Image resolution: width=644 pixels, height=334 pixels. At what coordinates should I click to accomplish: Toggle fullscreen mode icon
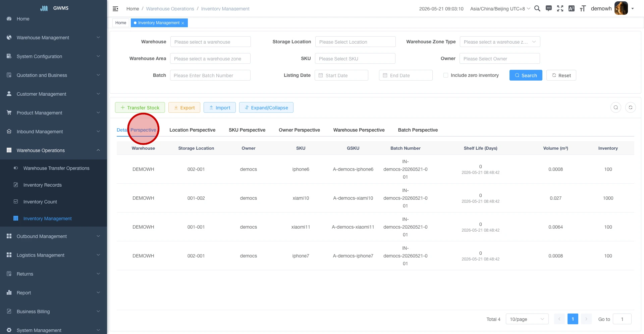coord(560,8)
